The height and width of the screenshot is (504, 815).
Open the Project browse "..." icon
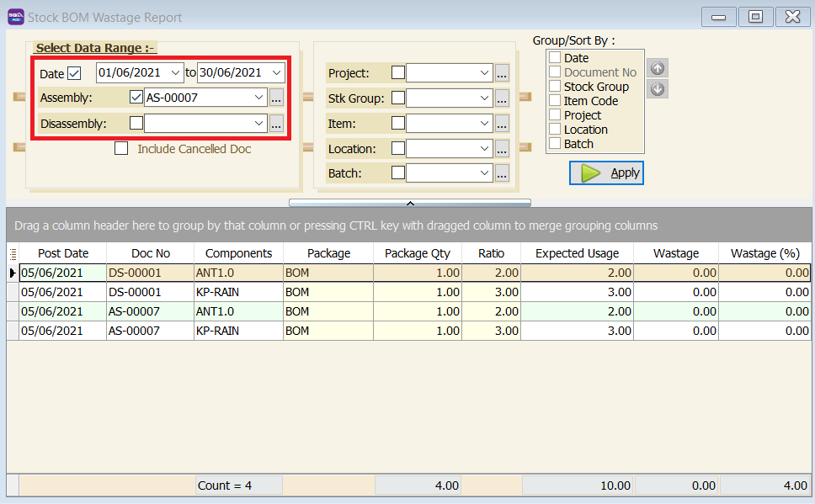[x=502, y=72]
